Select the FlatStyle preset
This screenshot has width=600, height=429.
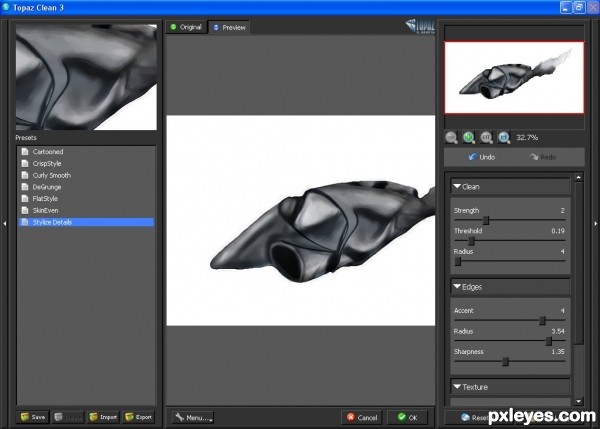coord(86,199)
